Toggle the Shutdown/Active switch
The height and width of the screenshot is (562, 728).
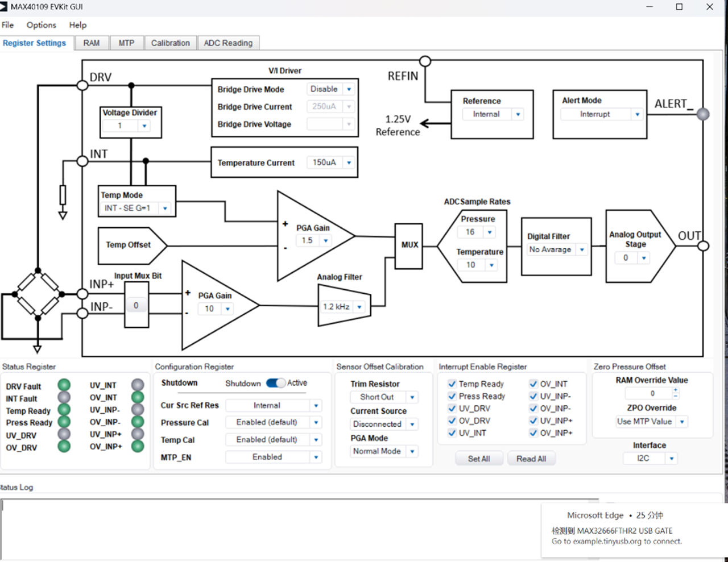coord(276,383)
